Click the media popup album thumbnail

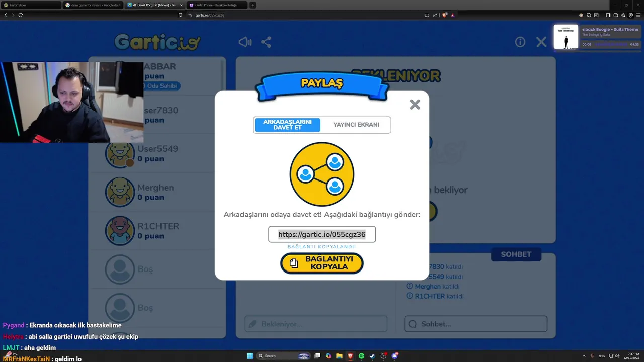(x=566, y=37)
